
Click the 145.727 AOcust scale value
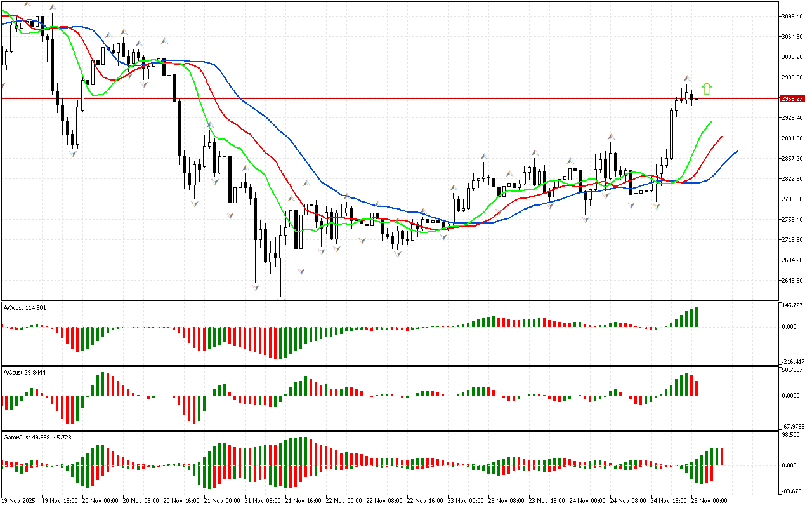tap(794, 306)
